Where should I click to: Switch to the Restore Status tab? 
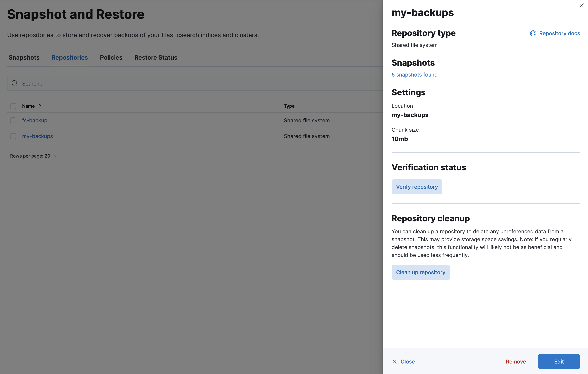pyautogui.click(x=156, y=58)
